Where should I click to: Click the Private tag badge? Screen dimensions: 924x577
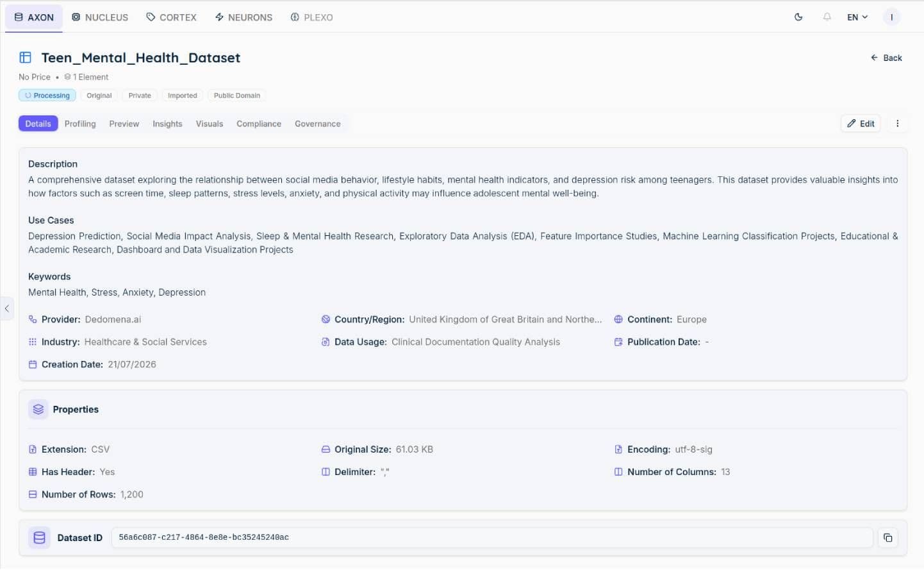coord(140,96)
